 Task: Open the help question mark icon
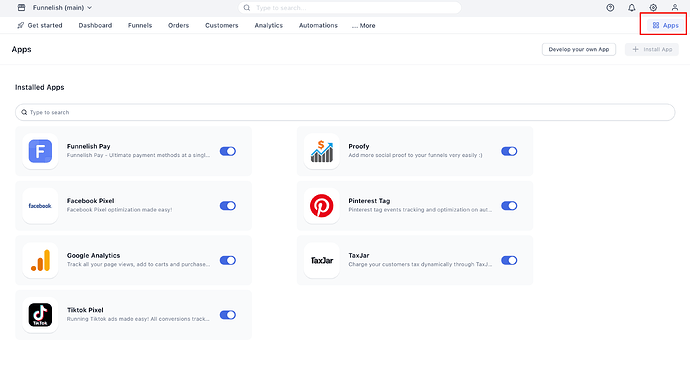[610, 7]
